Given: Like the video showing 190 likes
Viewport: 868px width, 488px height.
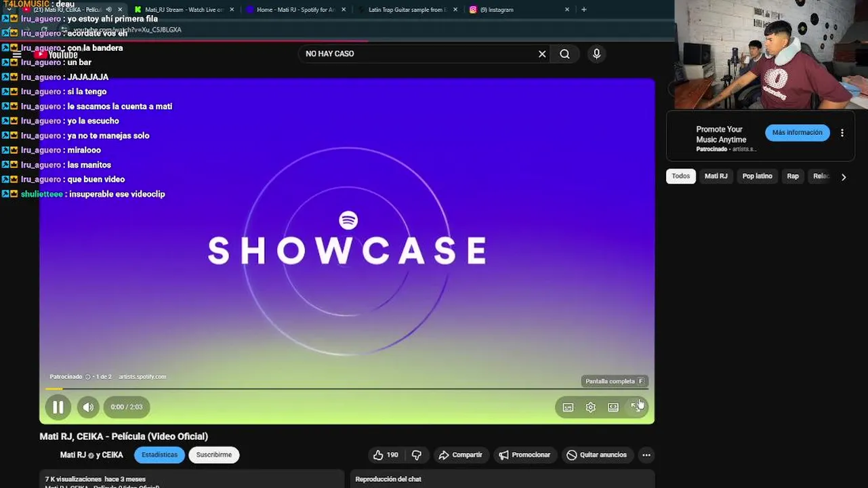Looking at the screenshot, I should pyautogui.click(x=386, y=455).
